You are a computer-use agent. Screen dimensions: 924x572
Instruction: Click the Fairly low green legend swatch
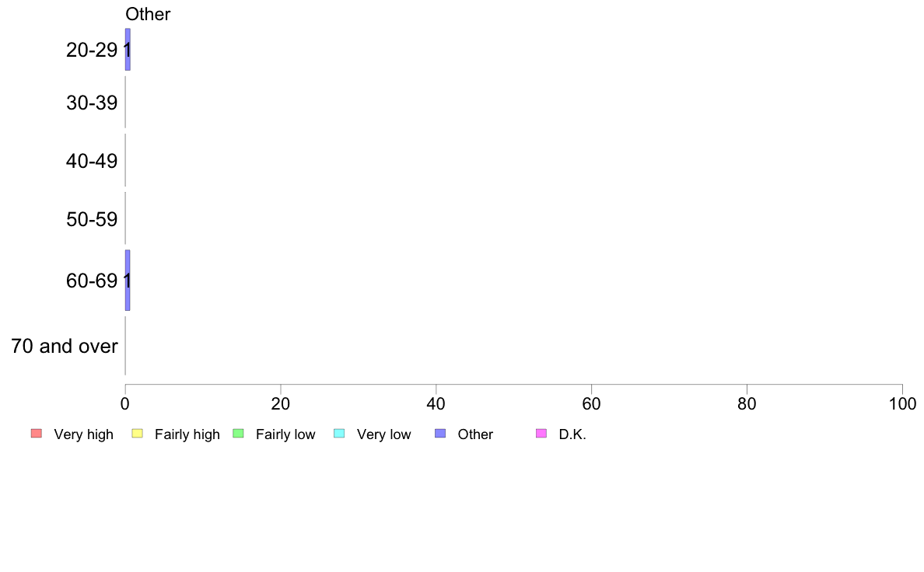(238, 434)
